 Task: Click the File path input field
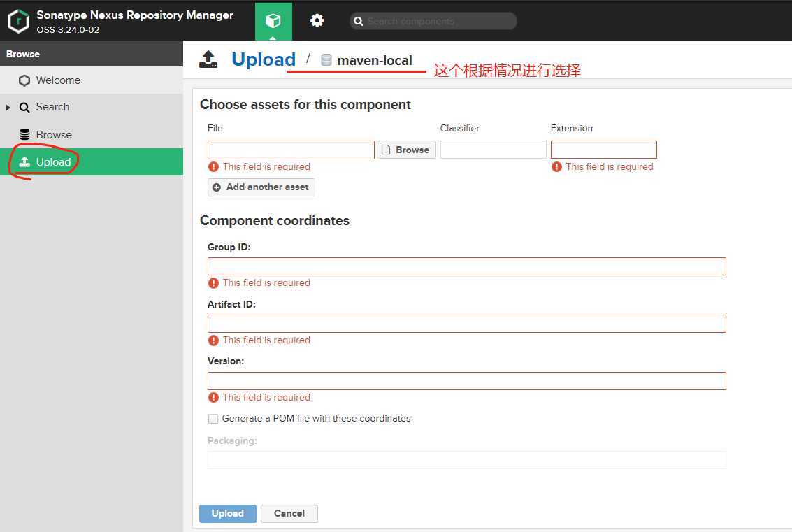coord(291,150)
